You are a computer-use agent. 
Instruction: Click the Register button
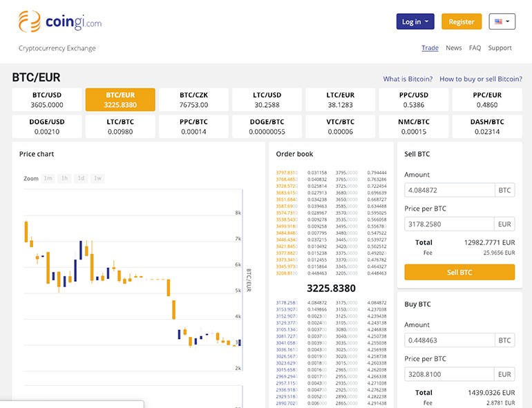pos(462,21)
